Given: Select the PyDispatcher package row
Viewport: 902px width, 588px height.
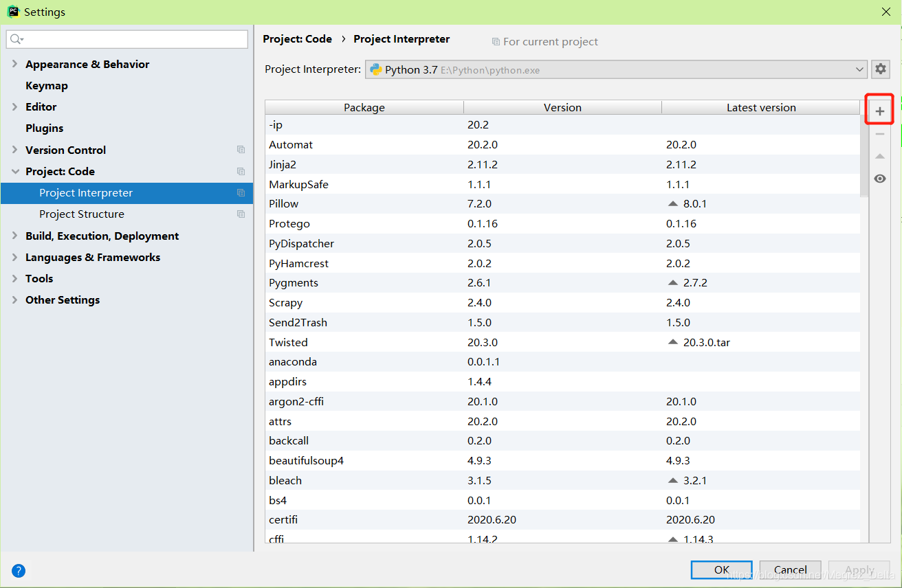Looking at the screenshot, I should pyautogui.click(x=562, y=244).
